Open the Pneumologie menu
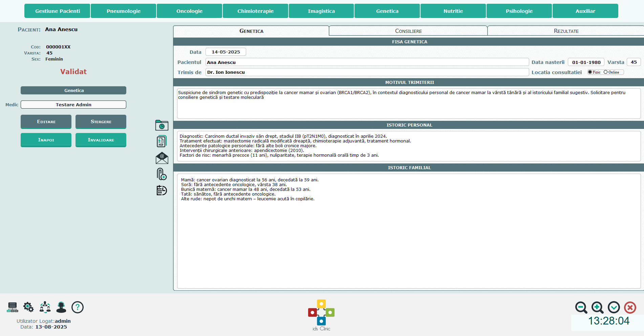This screenshot has height=336, width=644. coord(123,11)
